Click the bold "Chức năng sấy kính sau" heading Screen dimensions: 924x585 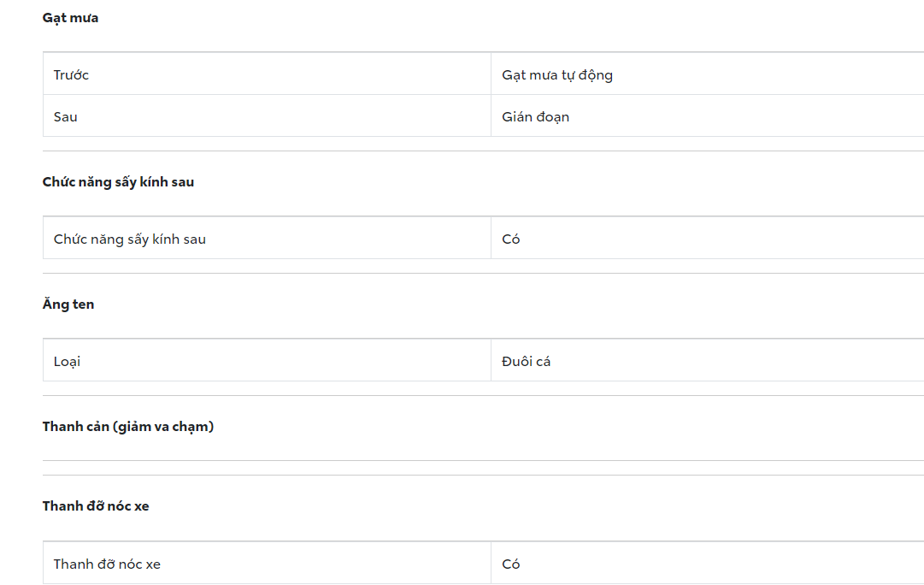118,182
